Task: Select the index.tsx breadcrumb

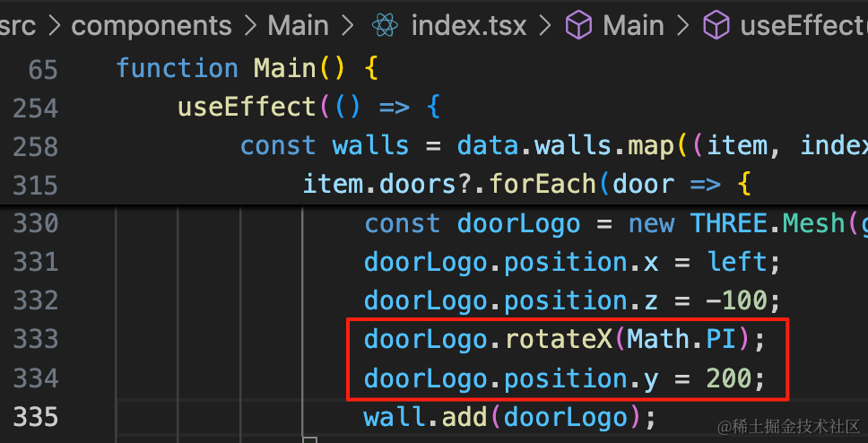Action: (468, 26)
